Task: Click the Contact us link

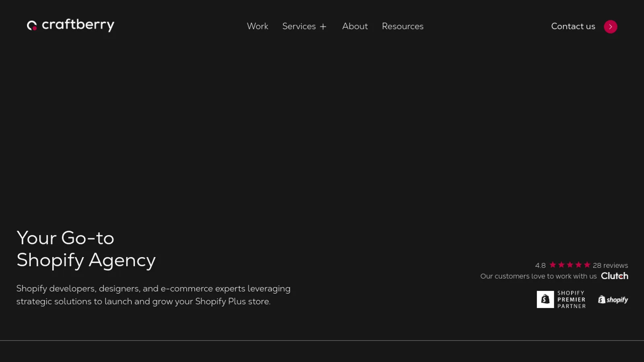Action: [573, 26]
